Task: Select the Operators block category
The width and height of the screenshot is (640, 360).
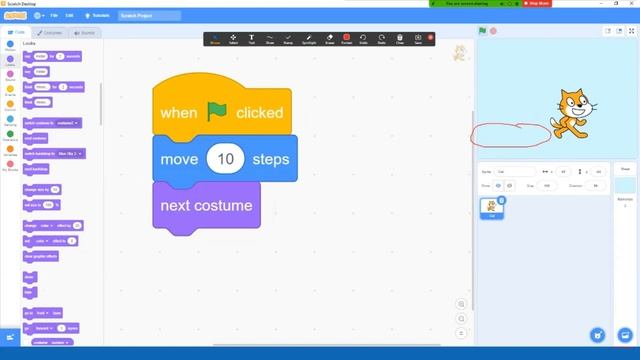Action: (10, 136)
